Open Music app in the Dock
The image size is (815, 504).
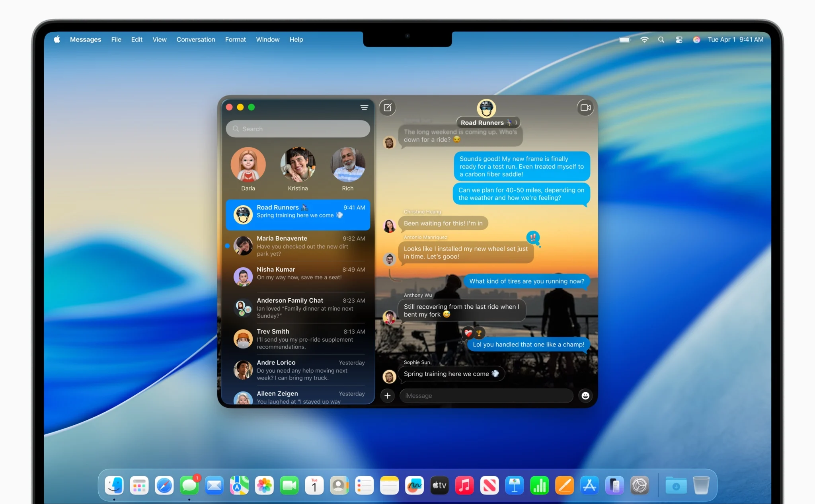(x=464, y=485)
